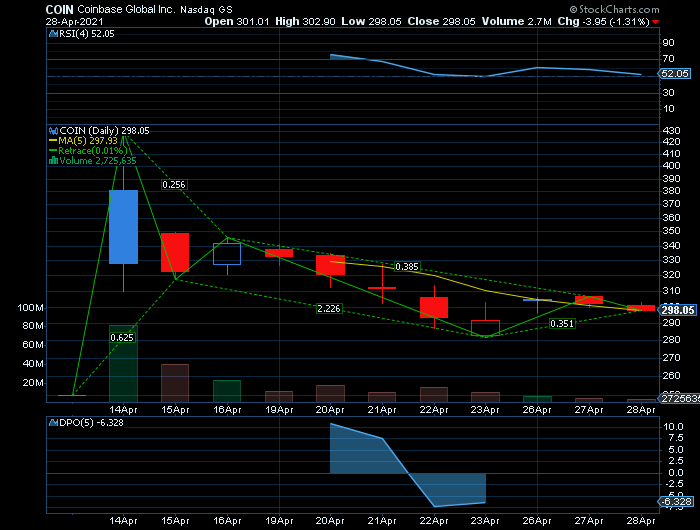Viewport: 700px width, 530px height.
Task: Click the 2725635 volume axis tag
Action: click(679, 398)
